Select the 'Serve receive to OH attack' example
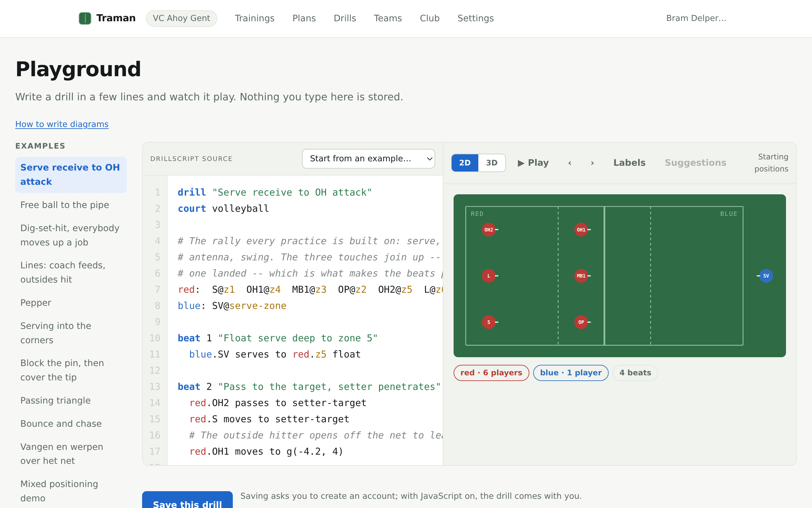Viewport: 812px width, 508px height. (x=71, y=175)
